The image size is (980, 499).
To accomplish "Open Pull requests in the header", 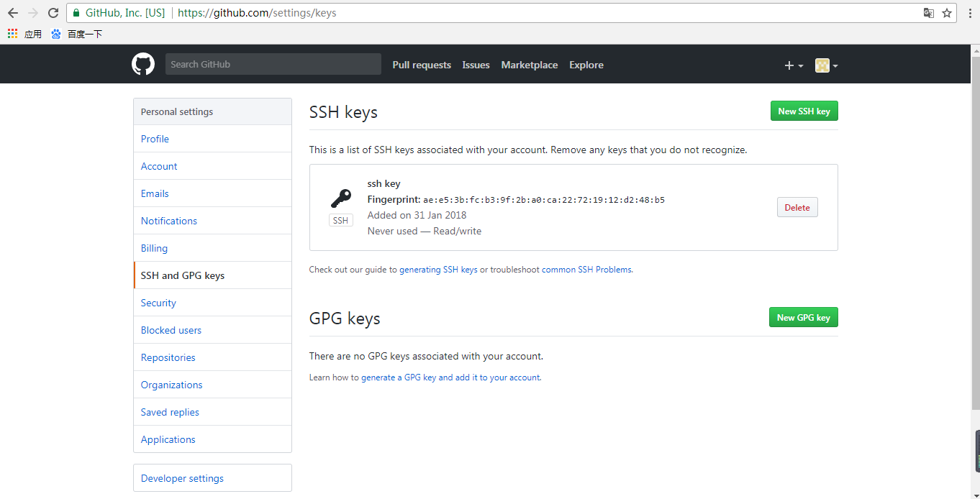I will (x=422, y=65).
